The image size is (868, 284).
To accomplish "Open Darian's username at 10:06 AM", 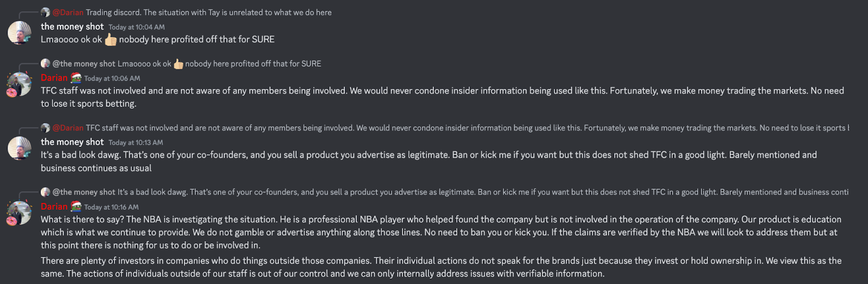I will [54, 78].
